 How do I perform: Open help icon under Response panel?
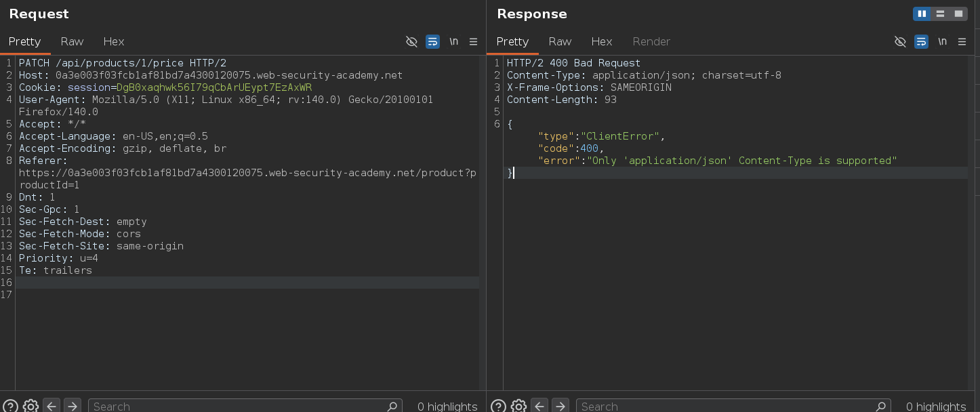click(498, 406)
